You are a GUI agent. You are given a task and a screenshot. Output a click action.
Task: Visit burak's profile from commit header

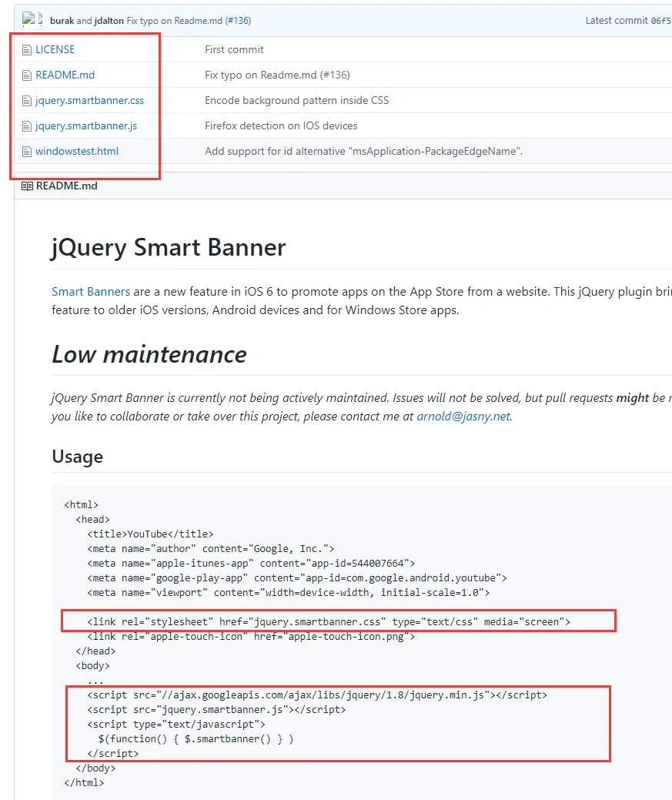tap(62, 21)
